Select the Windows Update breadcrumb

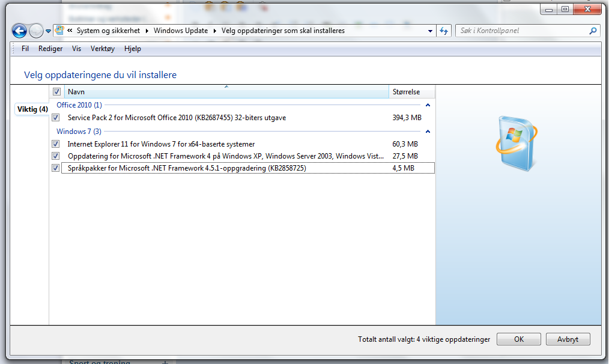[181, 31]
